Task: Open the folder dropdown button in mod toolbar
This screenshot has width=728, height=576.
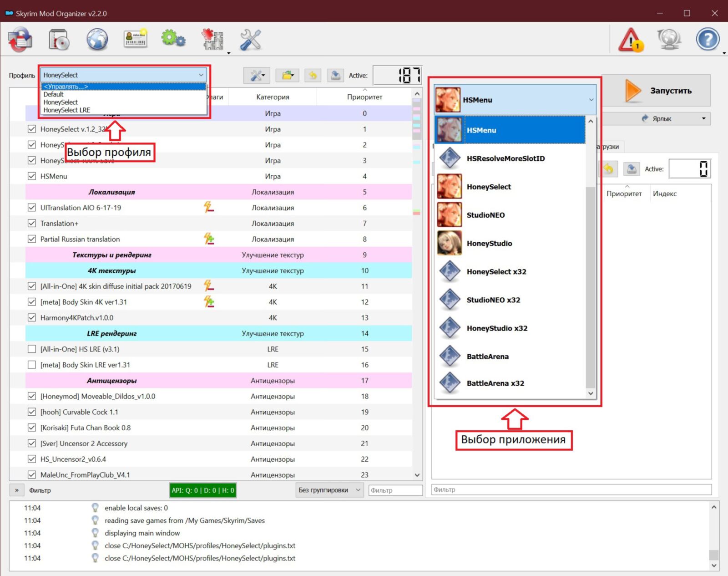Action: tap(287, 76)
